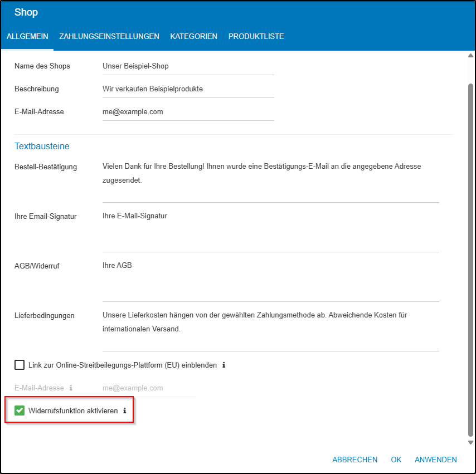Click the Widerrufsfunktion aktivieren label text
The height and width of the screenshot is (474, 476).
(73, 411)
